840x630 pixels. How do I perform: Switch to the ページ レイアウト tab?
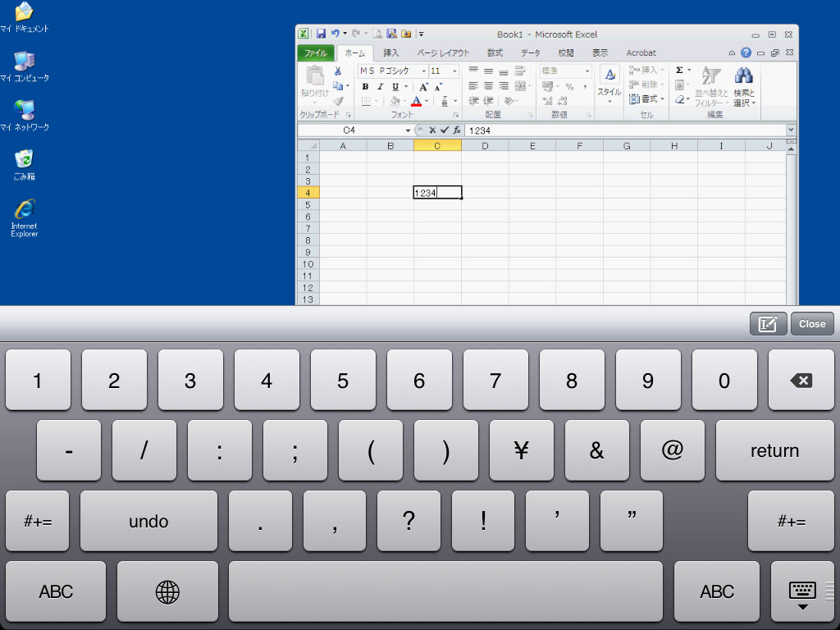point(443,53)
